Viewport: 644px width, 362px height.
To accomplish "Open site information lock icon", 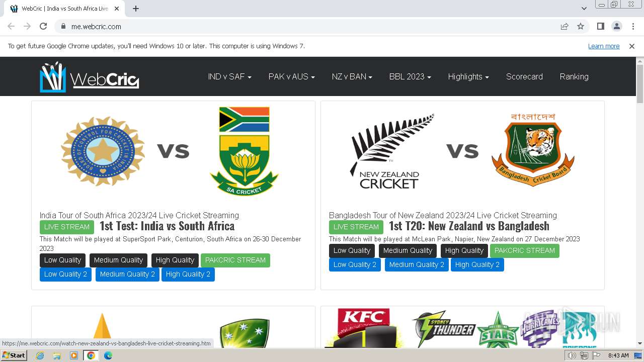I will click(63, 27).
